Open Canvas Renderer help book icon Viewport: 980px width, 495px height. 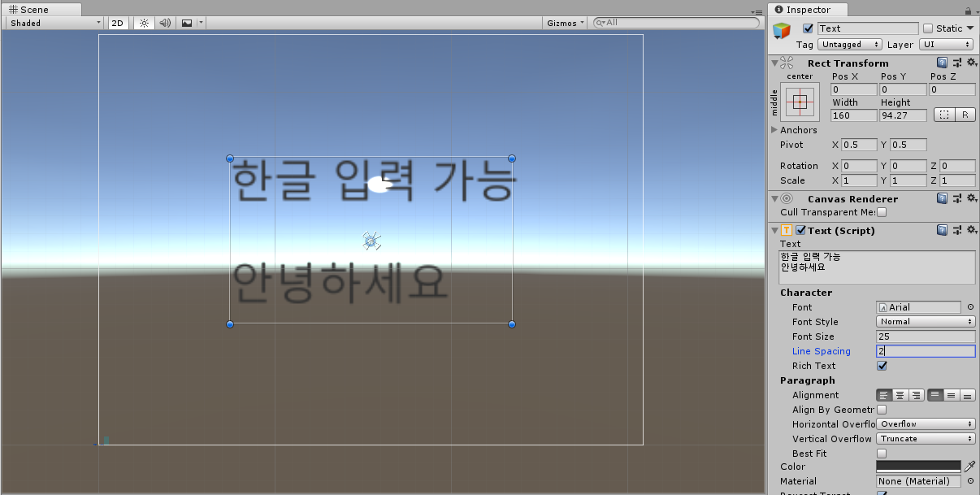click(942, 198)
